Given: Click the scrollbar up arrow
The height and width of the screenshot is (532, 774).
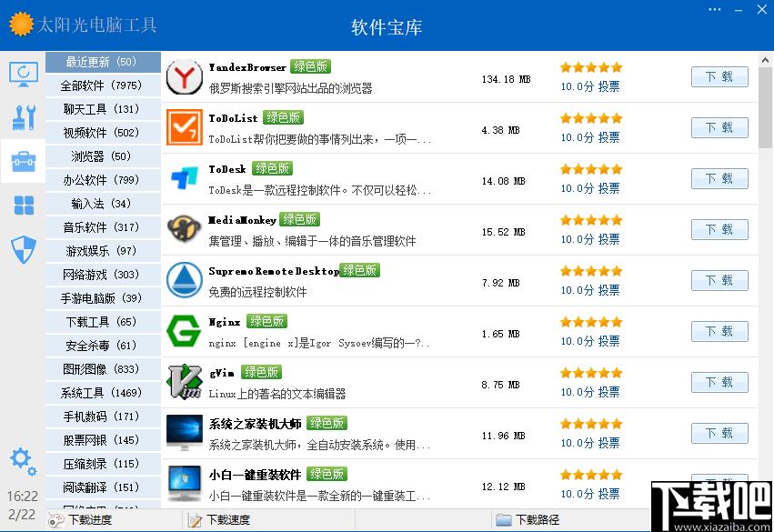Looking at the screenshot, I should click(765, 60).
